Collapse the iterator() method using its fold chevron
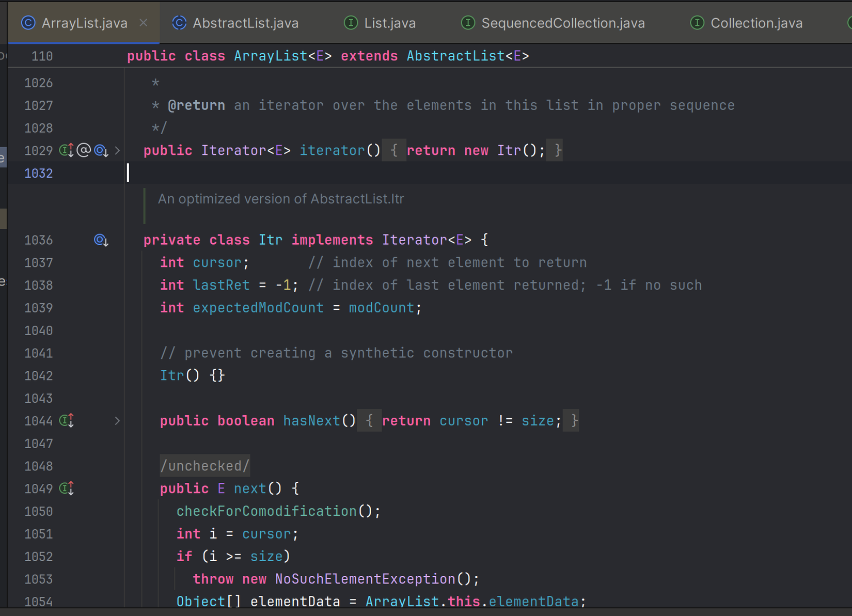Image resolution: width=852 pixels, height=616 pixels. click(x=118, y=150)
